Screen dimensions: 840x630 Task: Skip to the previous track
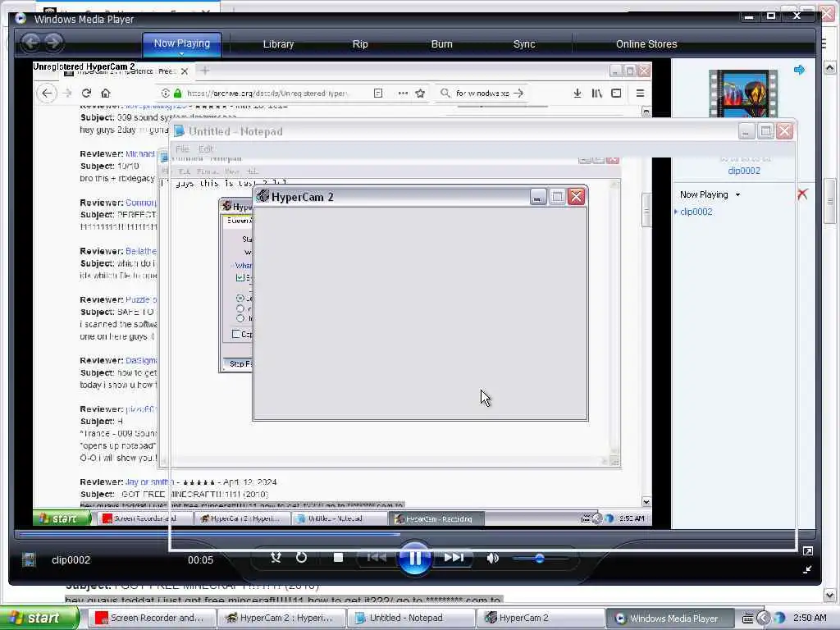pyautogui.click(x=377, y=558)
